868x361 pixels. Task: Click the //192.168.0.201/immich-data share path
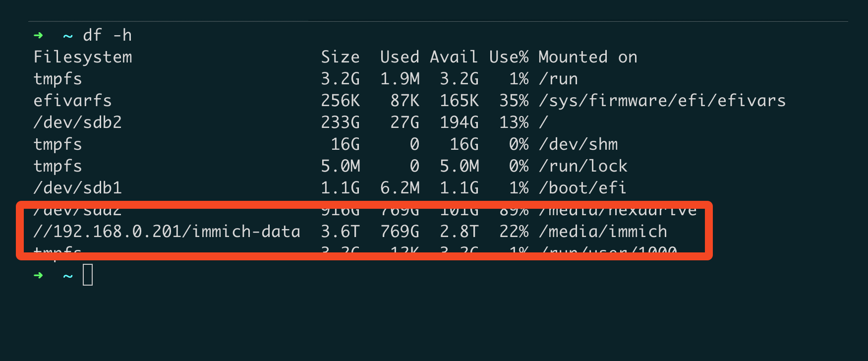167,232
